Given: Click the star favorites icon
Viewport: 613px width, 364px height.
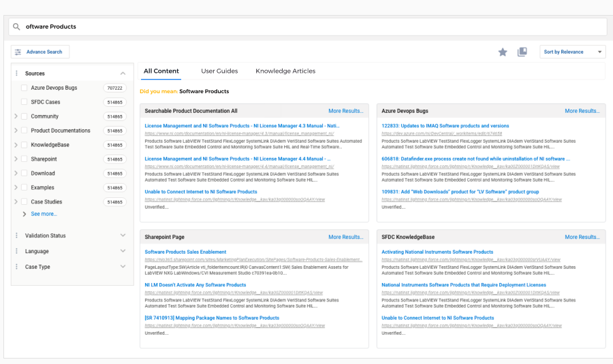Looking at the screenshot, I should pos(503,52).
